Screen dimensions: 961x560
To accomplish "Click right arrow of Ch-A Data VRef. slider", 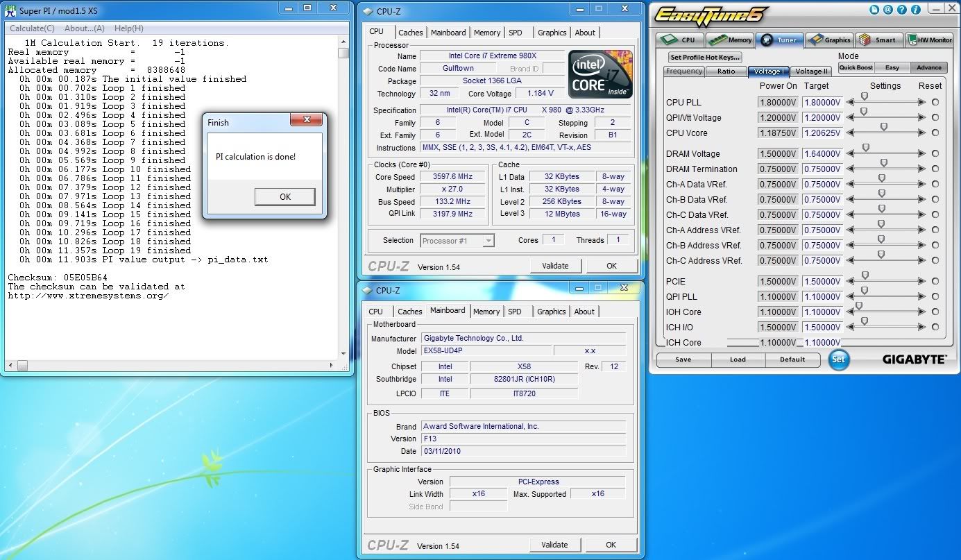I will click(921, 184).
